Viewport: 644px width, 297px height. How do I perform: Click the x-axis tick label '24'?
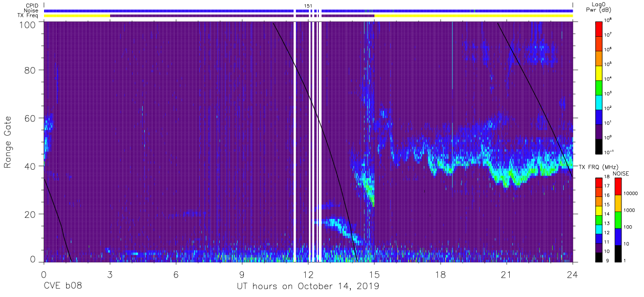573,274
